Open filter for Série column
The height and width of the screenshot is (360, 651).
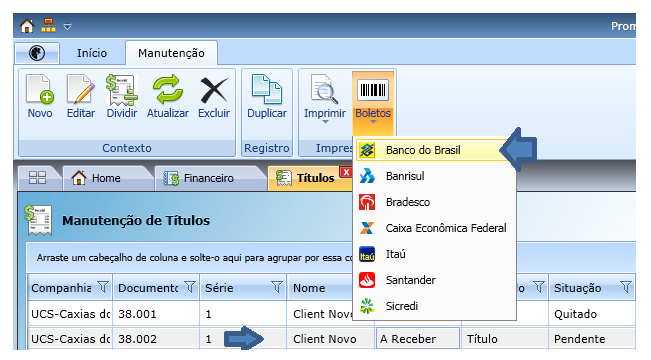coord(277,287)
